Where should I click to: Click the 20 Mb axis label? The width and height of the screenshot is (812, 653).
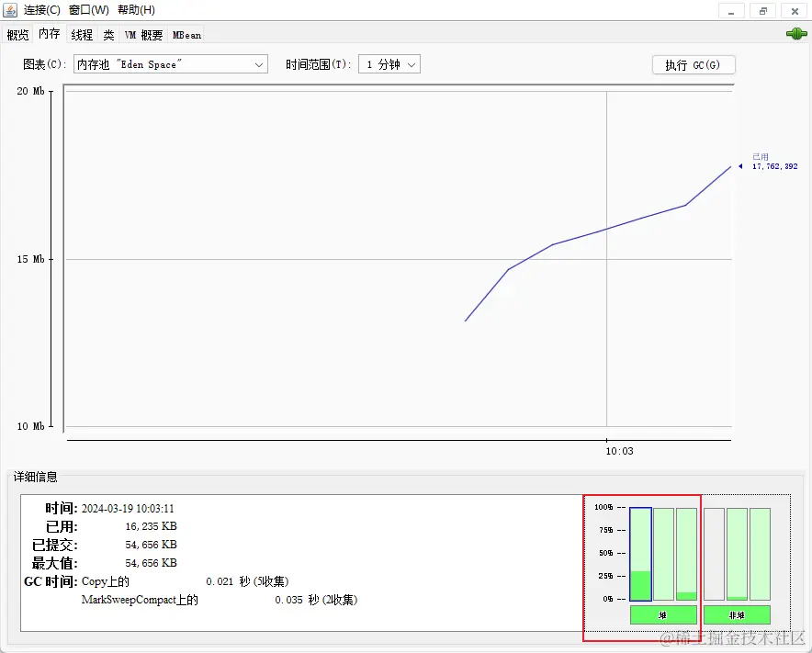tap(30, 91)
